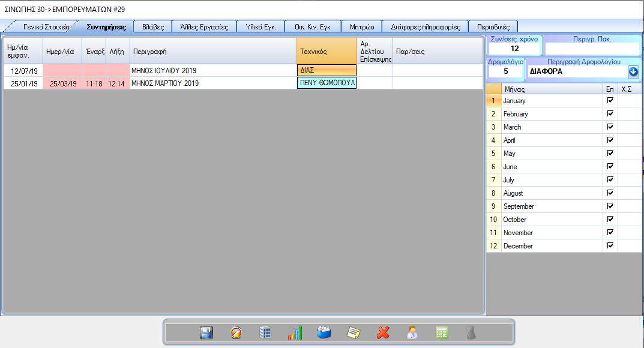Click the Τεχνικός column header
Screen dimensions: 644x348
[x=326, y=52]
